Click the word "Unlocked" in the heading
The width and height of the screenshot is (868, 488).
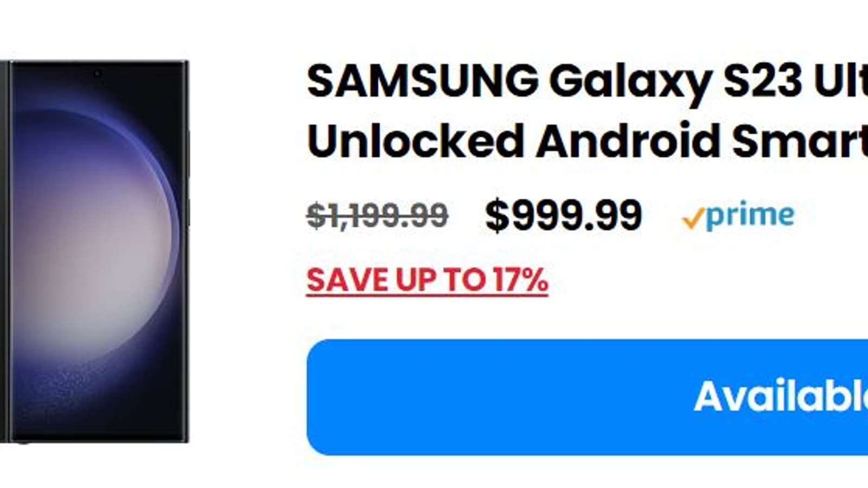click(415, 141)
